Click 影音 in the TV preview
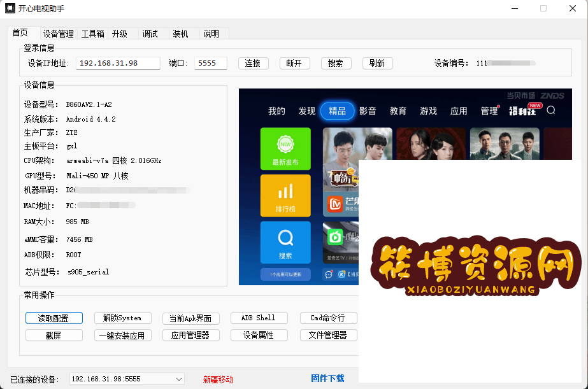The image size is (588, 389). (x=368, y=111)
